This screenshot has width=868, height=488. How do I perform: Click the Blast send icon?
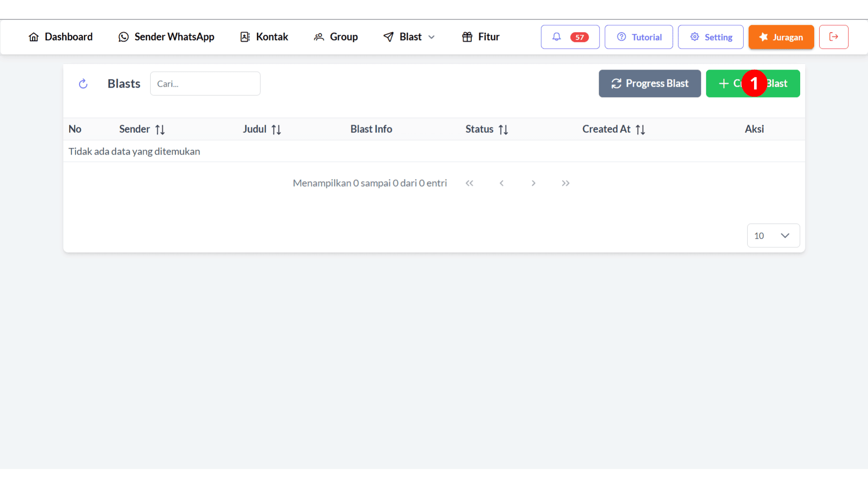pos(387,37)
